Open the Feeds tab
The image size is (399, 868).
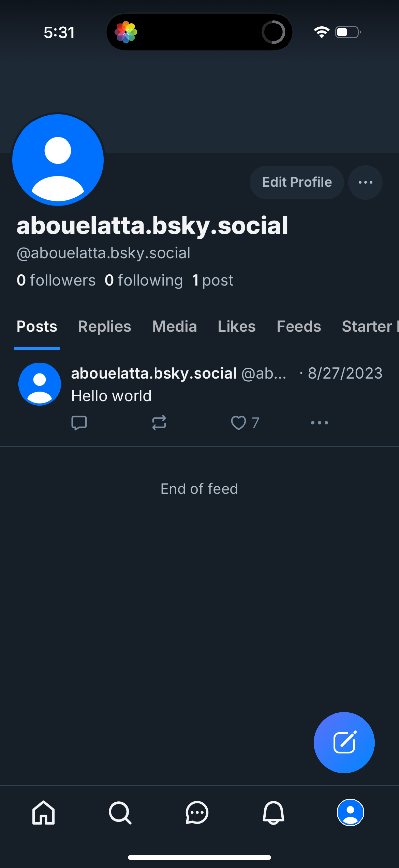[298, 326]
